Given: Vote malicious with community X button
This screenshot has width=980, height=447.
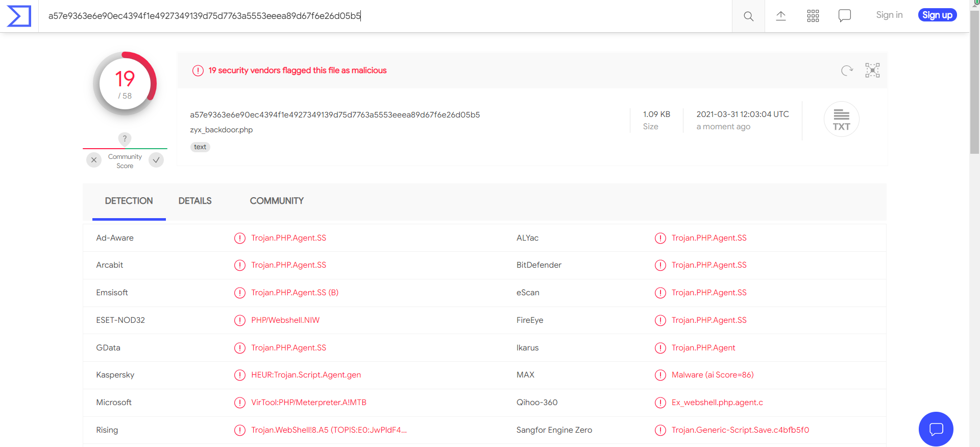Looking at the screenshot, I should pyautogui.click(x=94, y=160).
